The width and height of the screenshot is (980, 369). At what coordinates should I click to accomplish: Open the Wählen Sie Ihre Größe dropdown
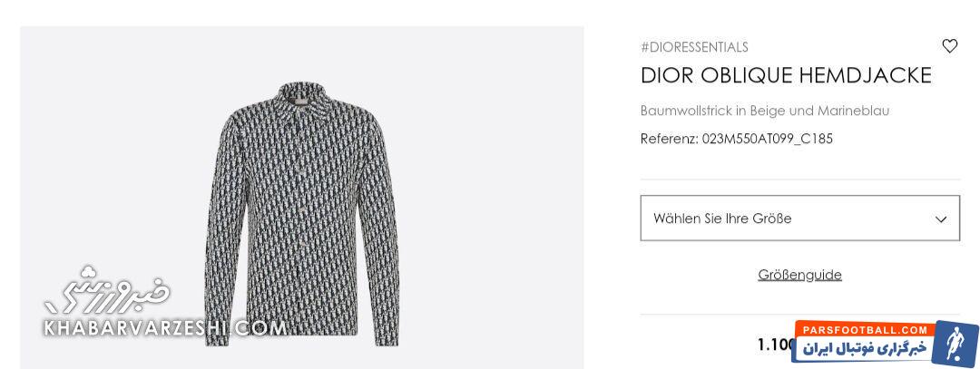coord(799,218)
